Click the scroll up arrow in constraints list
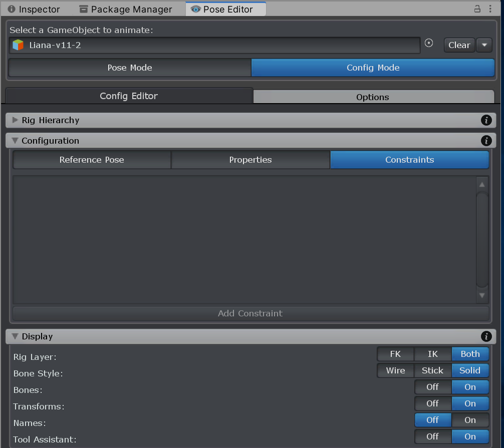Image resolution: width=504 pixels, height=448 pixels. click(482, 184)
